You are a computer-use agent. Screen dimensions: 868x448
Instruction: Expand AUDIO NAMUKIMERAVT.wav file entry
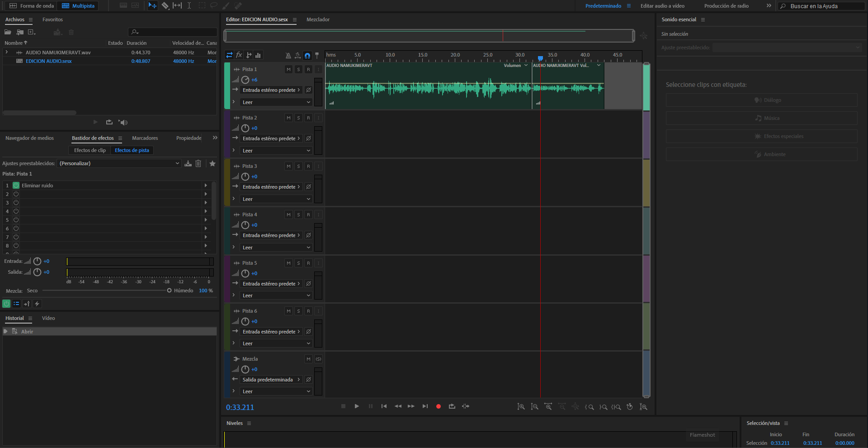coord(7,52)
